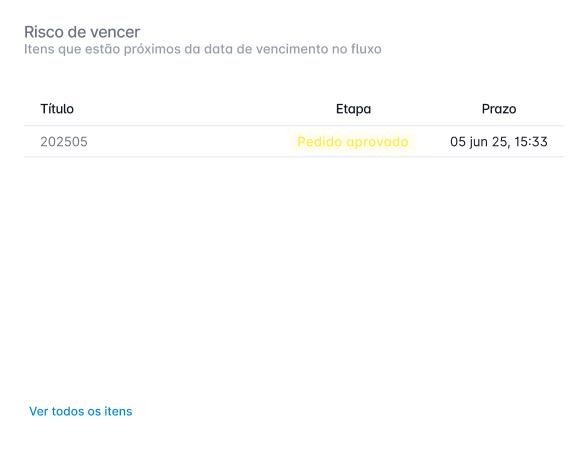This screenshot has height=451, width=588.
Task: Click the empty area below the table
Action: [294, 270]
